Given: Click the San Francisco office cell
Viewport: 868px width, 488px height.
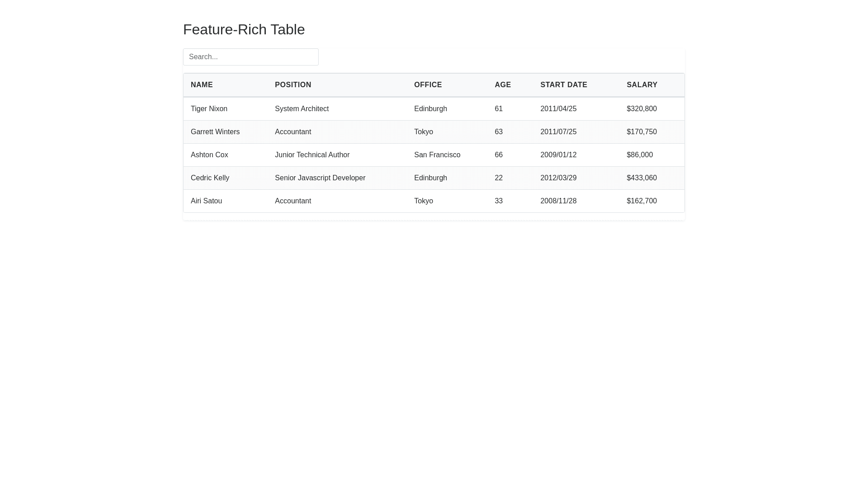Looking at the screenshot, I should [437, 155].
